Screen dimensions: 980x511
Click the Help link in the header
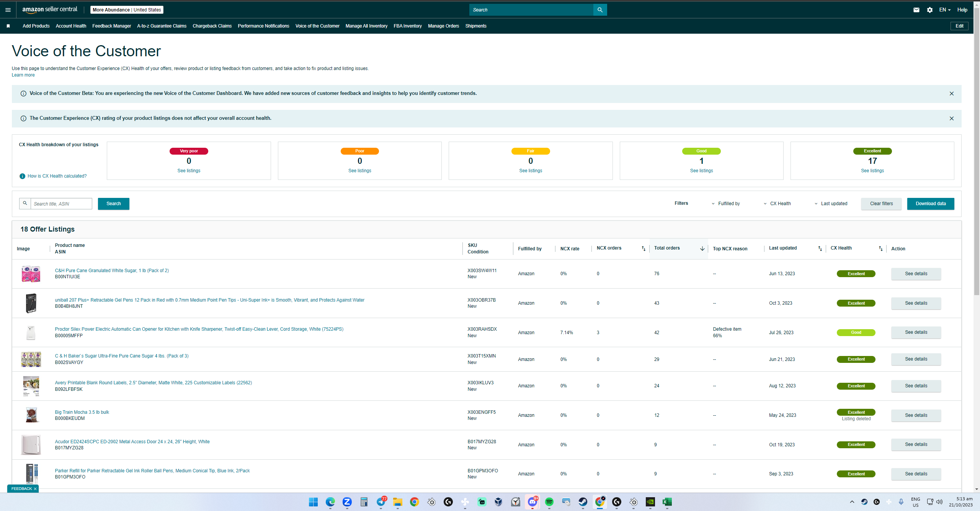962,10
